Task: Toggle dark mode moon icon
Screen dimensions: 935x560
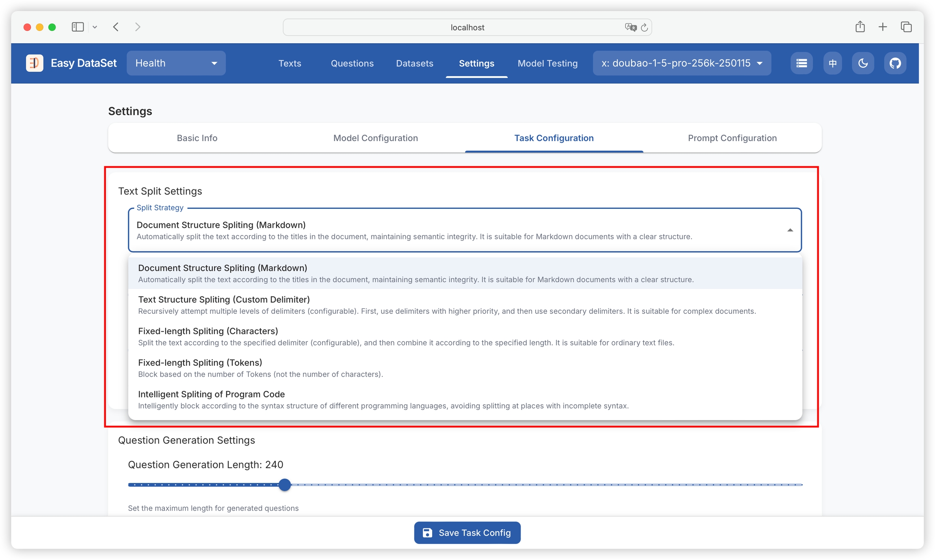Action: pos(863,63)
